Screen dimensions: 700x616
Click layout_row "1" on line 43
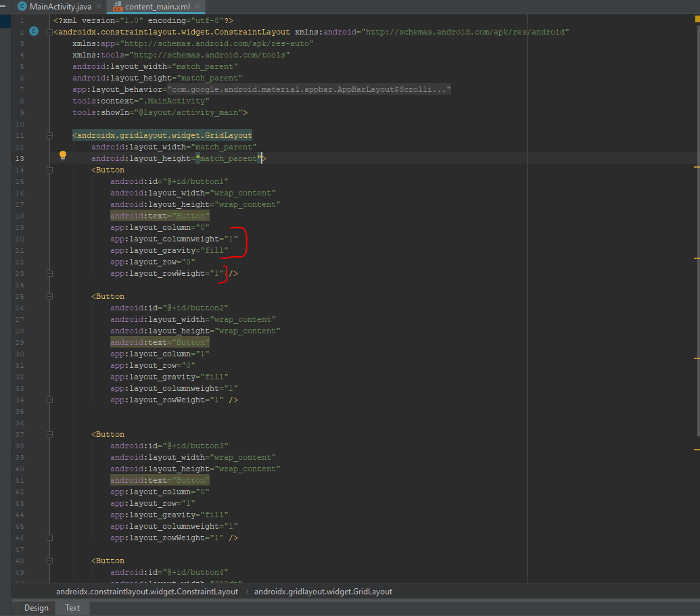pos(153,503)
